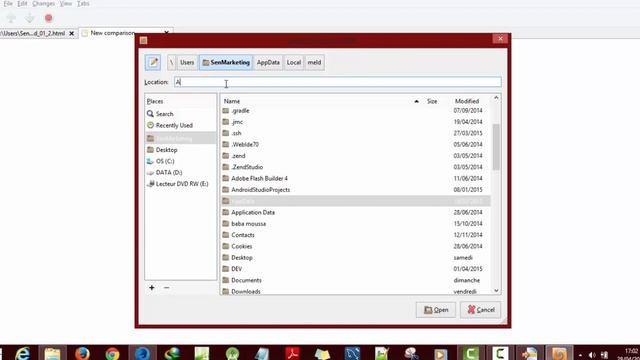Open Meld Tabs menu

83,4
